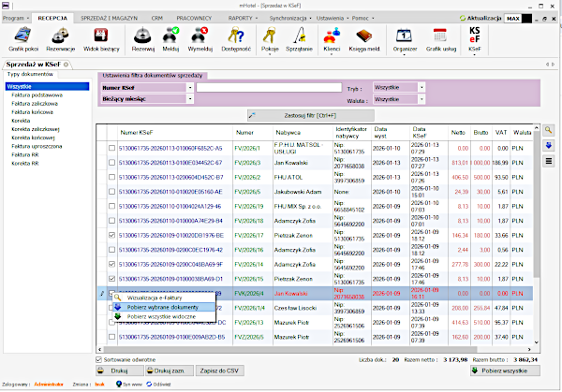
Task: Click the magnifier icon right of table
Action: tap(549, 132)
